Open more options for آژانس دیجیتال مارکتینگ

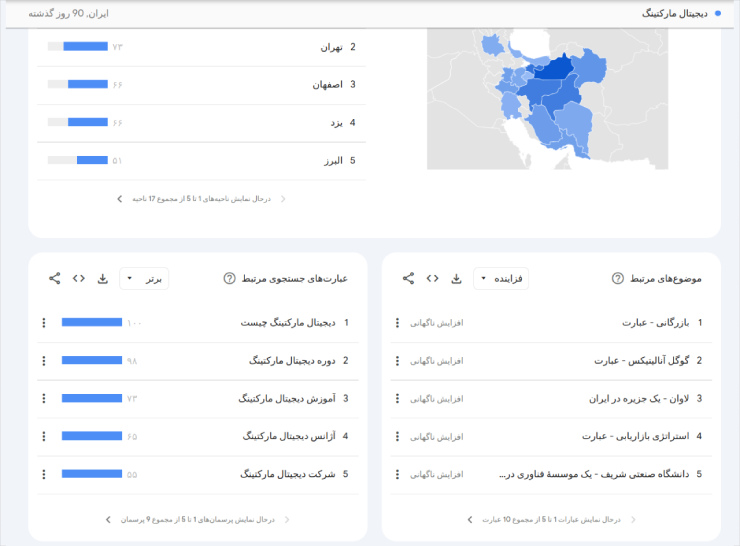[43, 437]
